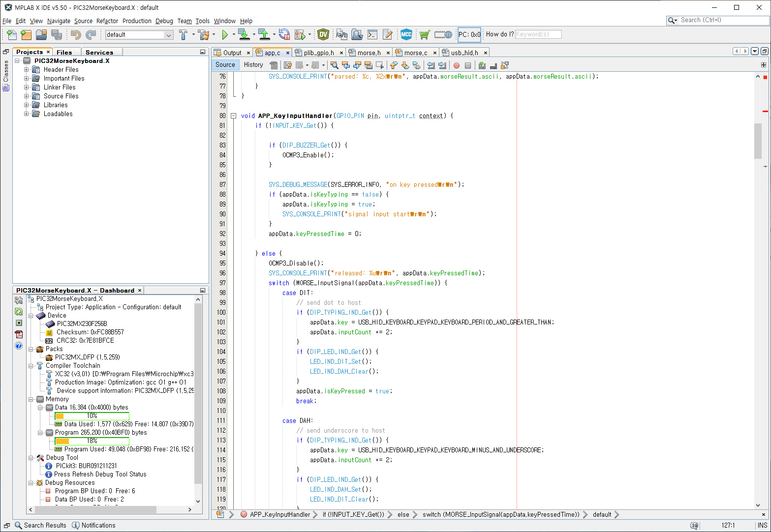This screenshot has height=532, width=771.
Task: Click the Hold in Reset icon
Action: click(284, 34)
